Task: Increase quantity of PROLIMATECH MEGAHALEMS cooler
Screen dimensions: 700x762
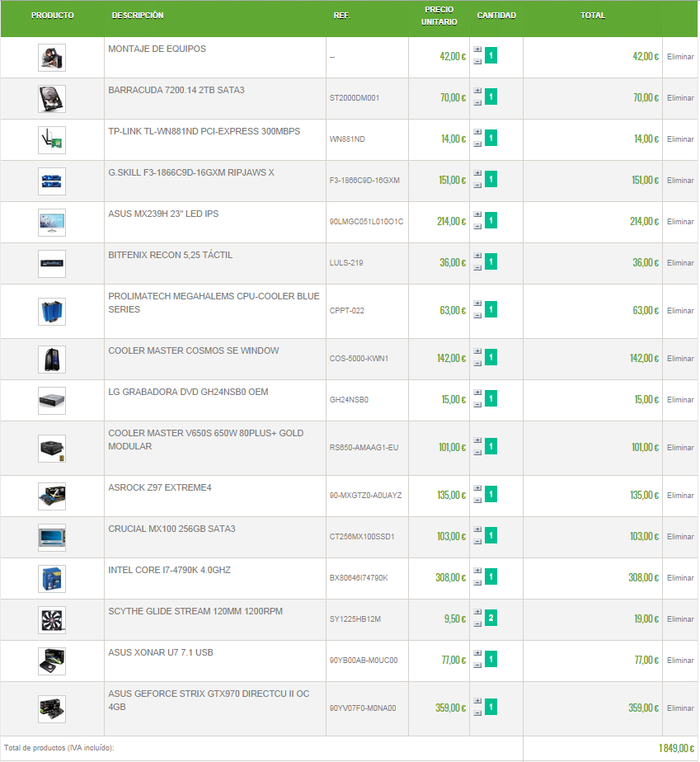Action: click(477, 303)
